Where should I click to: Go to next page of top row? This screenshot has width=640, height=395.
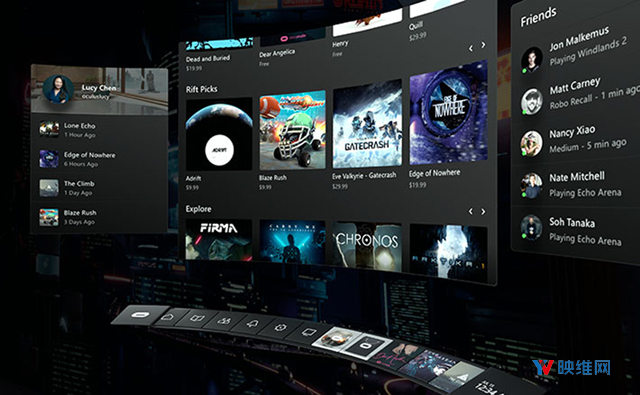pyautogui.click(x=483, y=44)
